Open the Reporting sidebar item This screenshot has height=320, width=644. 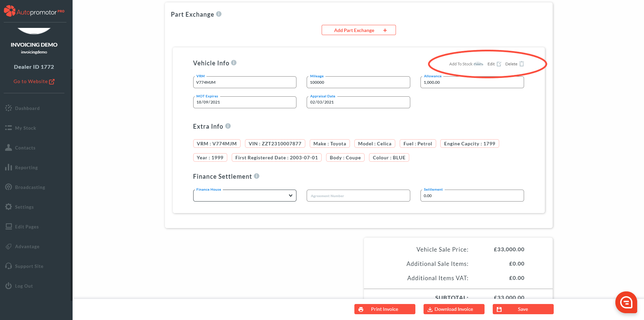26,167
